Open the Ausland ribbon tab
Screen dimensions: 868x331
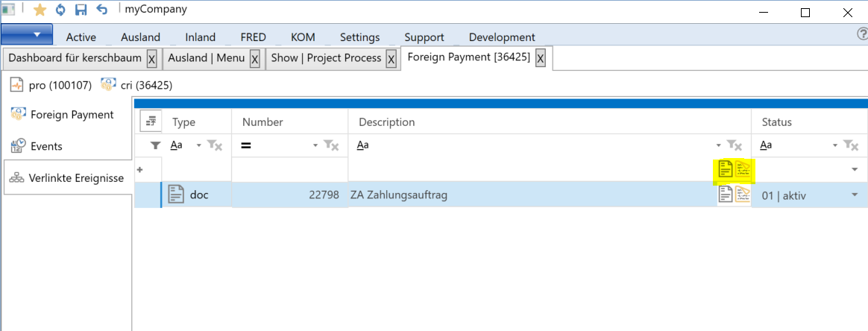140,37
